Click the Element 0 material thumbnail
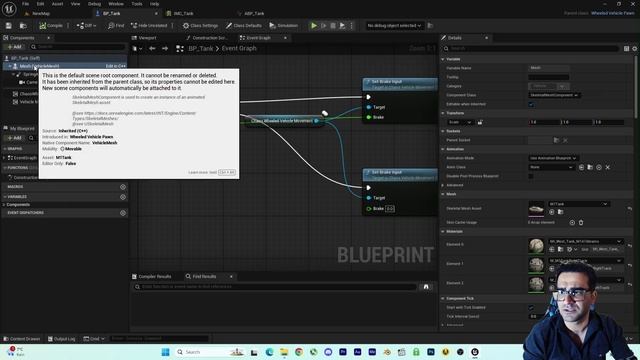 pyautogui.click(x=536, y=245)
